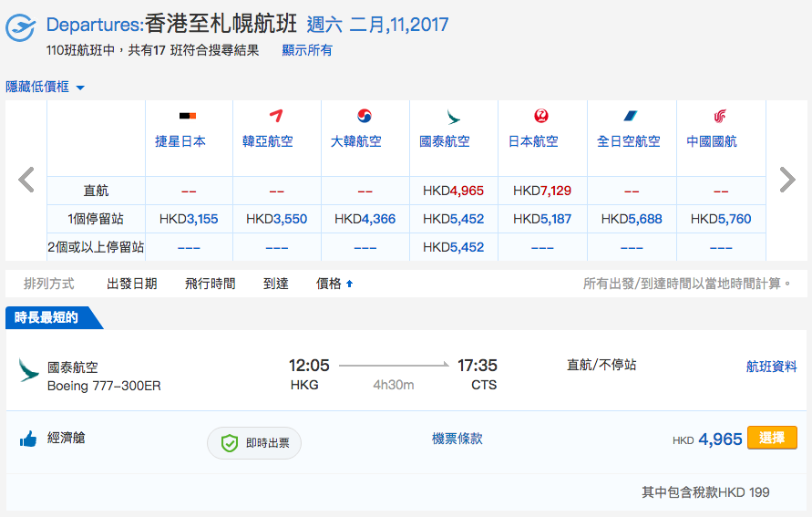The width and height of the screenshot is (812, 517).
Task: Show previous airlines with left chevron
Action: pos(26,180)
